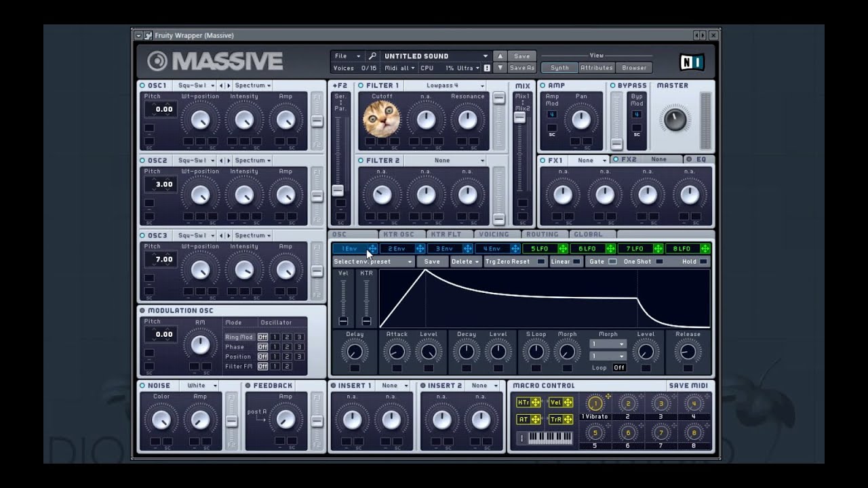Image resolution: width=868 pixels, height=488 pixels.
Task: Grab the 1 Env modulation handle icon
Action: (x=372, y=249)
